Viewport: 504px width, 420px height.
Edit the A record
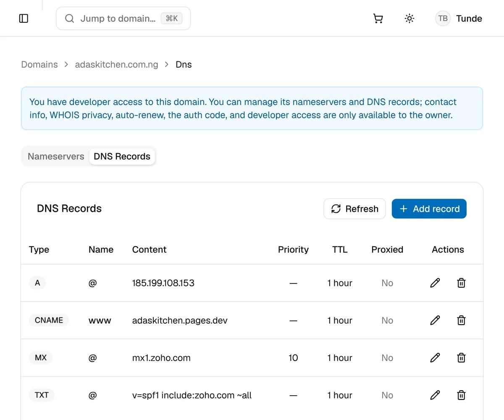coord(435,283)
